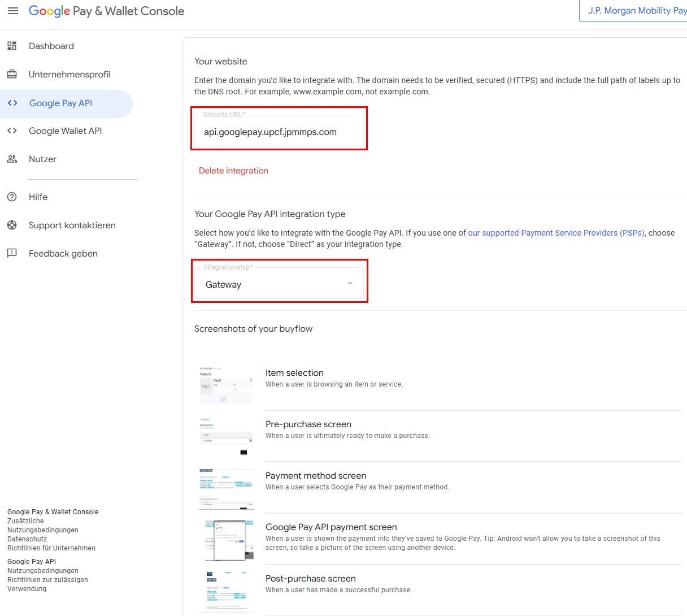
Task: Click the Delete integration link
Action: tap(233, 170)
